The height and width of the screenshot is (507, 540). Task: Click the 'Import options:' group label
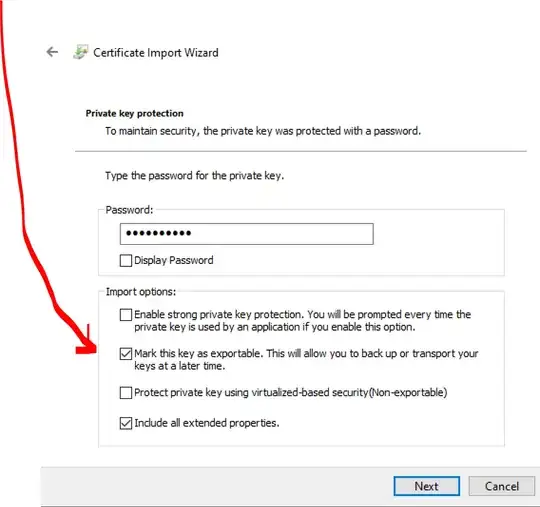point(141,292)
